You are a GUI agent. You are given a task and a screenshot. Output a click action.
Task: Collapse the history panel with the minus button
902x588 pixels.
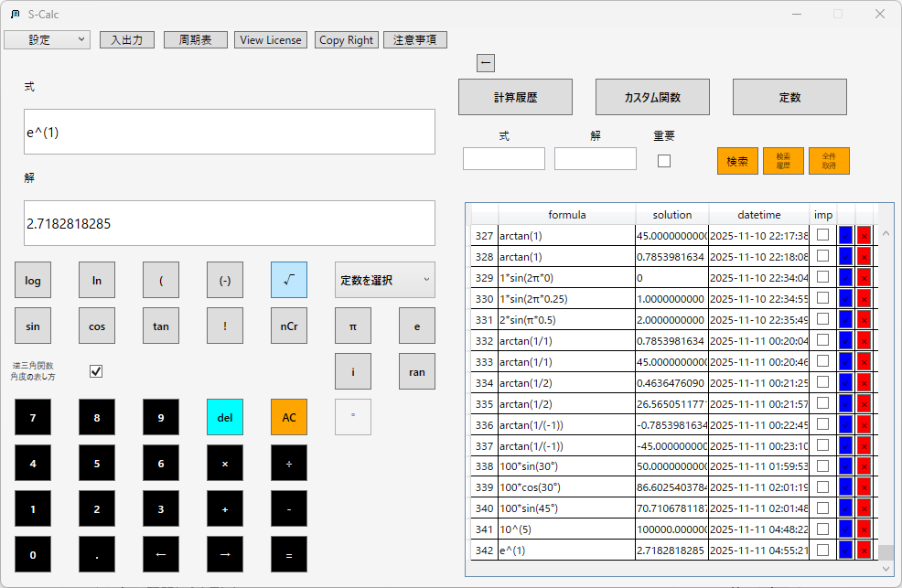click(486, 62)
